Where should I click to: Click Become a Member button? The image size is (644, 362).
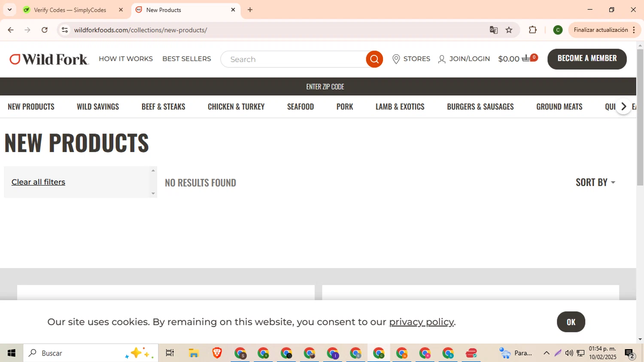[x=587, y=59]
